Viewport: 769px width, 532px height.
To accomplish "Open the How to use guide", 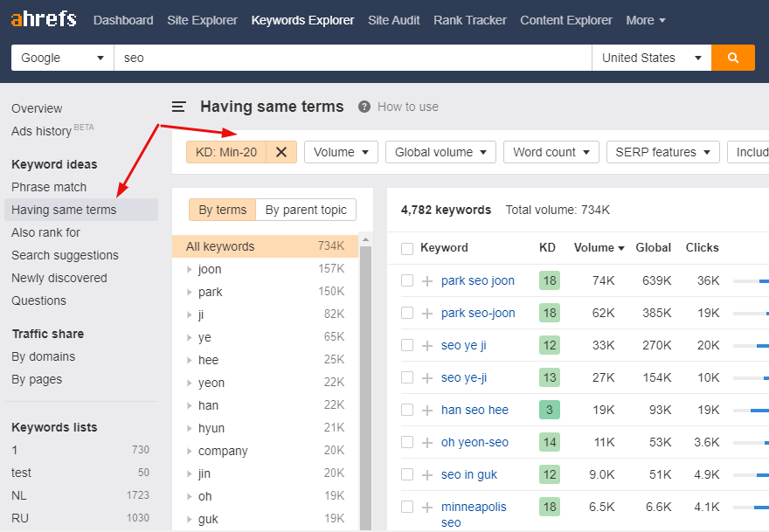I will coord(407,107).
